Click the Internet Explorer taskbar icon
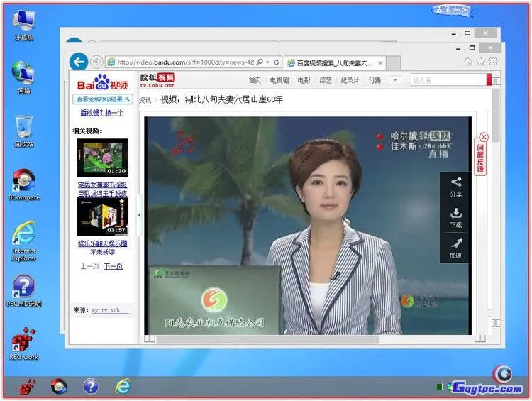The height and width of the screenshot is (401, 532). point(123,386)
